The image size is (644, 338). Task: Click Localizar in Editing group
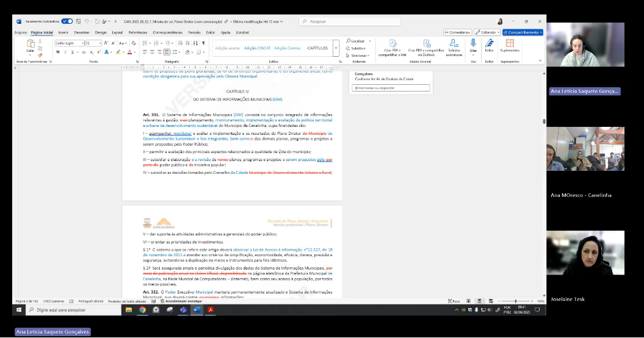356,41
